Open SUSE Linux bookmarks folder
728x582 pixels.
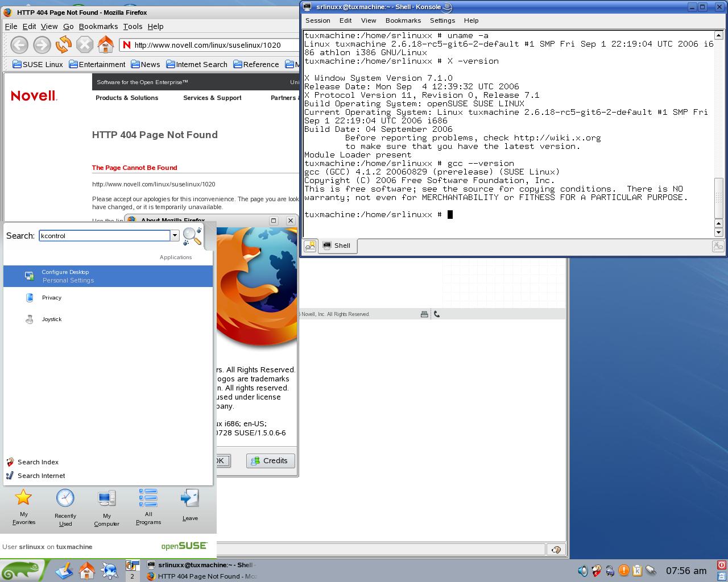click(x=38, y=64)
